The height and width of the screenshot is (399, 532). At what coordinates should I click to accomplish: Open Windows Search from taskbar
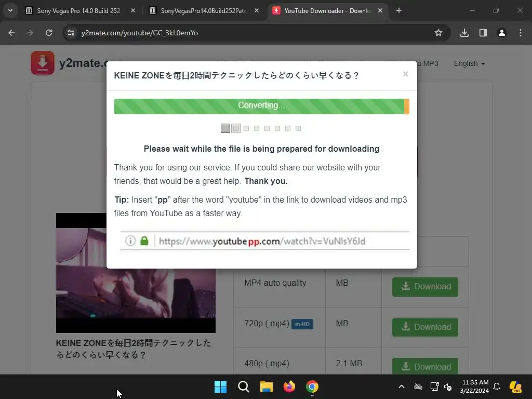pyautogui.click(x=244, y=387)
